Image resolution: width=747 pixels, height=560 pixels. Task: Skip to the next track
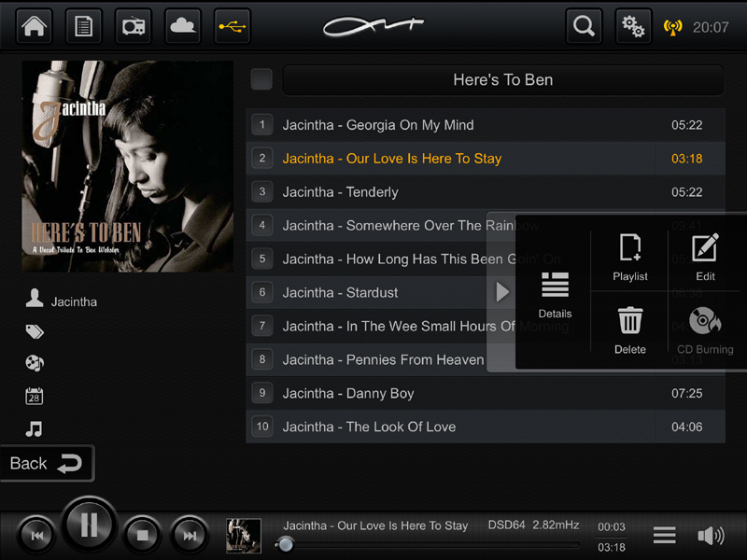190,535
